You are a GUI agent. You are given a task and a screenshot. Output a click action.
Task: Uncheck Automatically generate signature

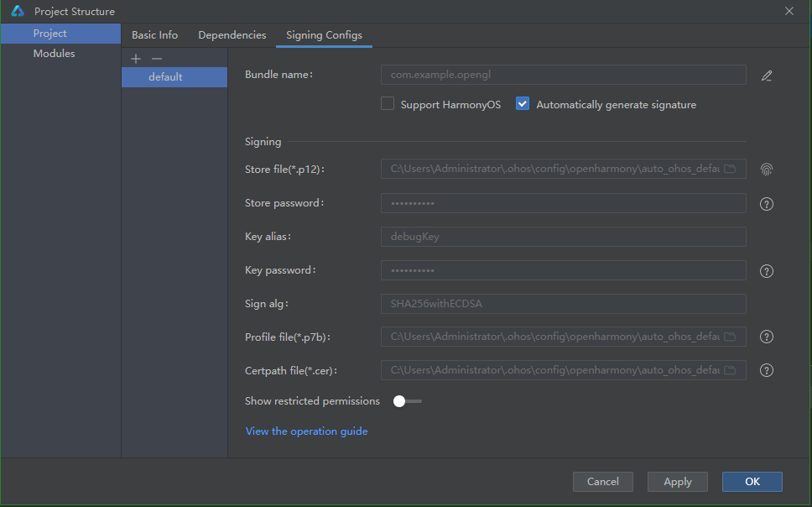click(523, 104)
